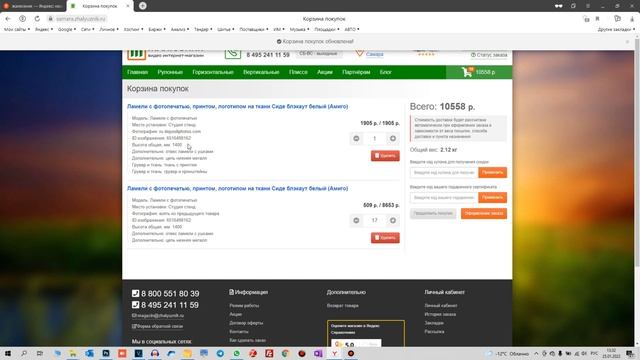Click the Самара city link
The image size is (640, 360).
(375, 54)
